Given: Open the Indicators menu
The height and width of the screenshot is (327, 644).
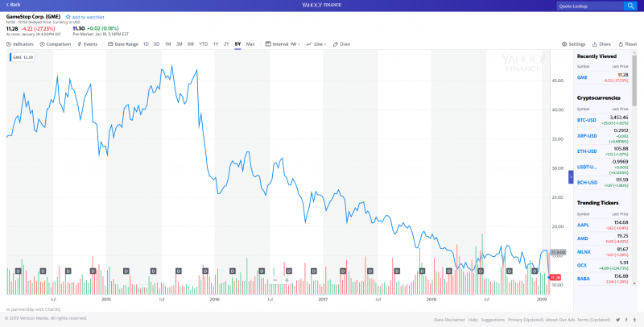Looking at the screenshot, I should 20,44.
